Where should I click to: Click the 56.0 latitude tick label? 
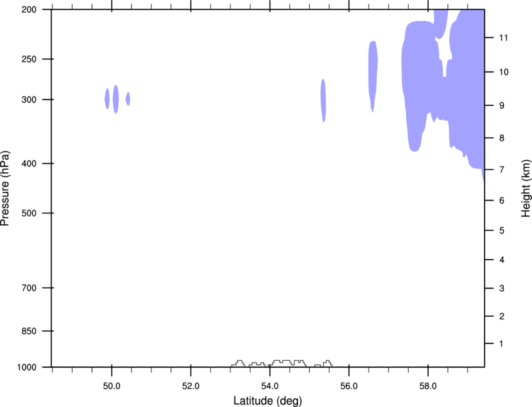pos(349,386)
